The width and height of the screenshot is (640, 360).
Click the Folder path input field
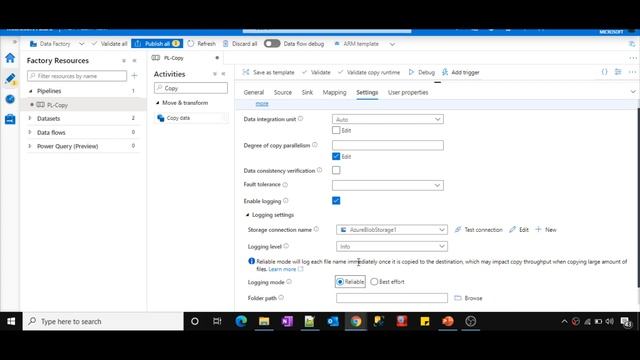point(392,298)
